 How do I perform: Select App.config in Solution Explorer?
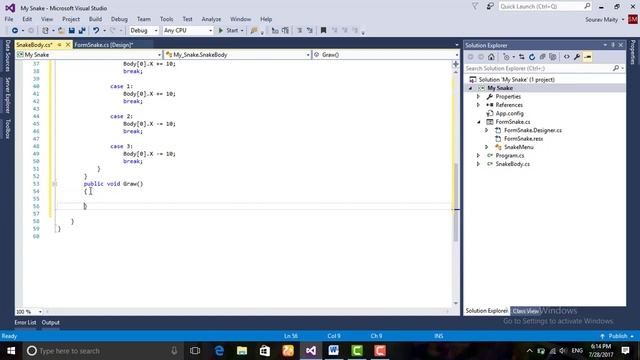[509, 113]
